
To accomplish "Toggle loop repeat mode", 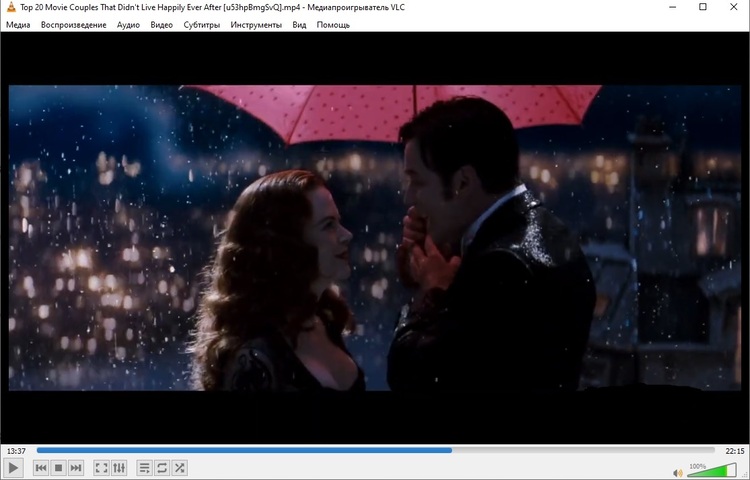I will point(162,468).
